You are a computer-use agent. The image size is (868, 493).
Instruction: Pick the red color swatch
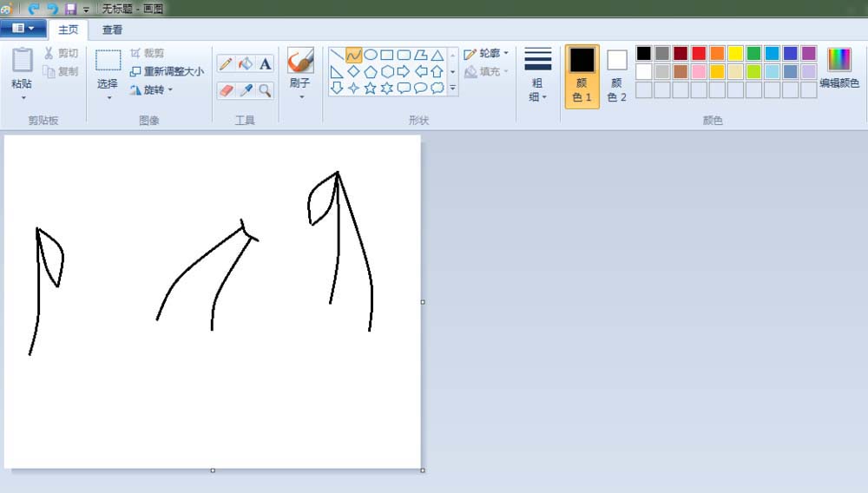(699, 53)
